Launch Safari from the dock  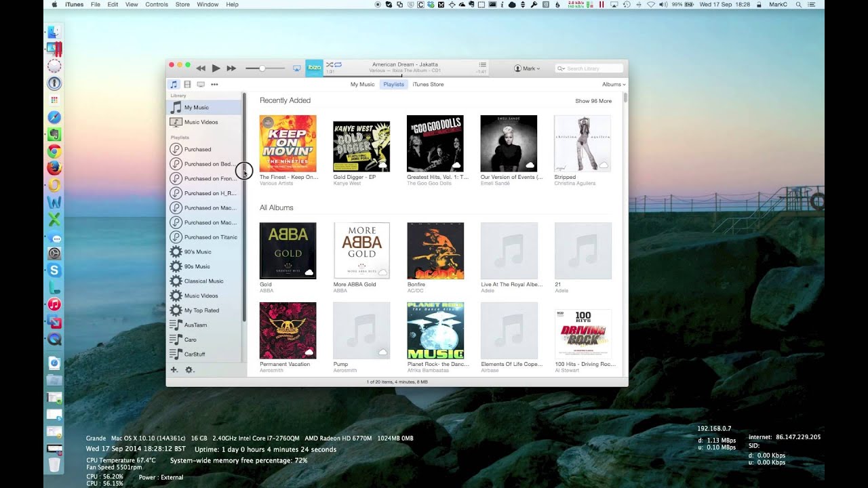tap(54, 117)
